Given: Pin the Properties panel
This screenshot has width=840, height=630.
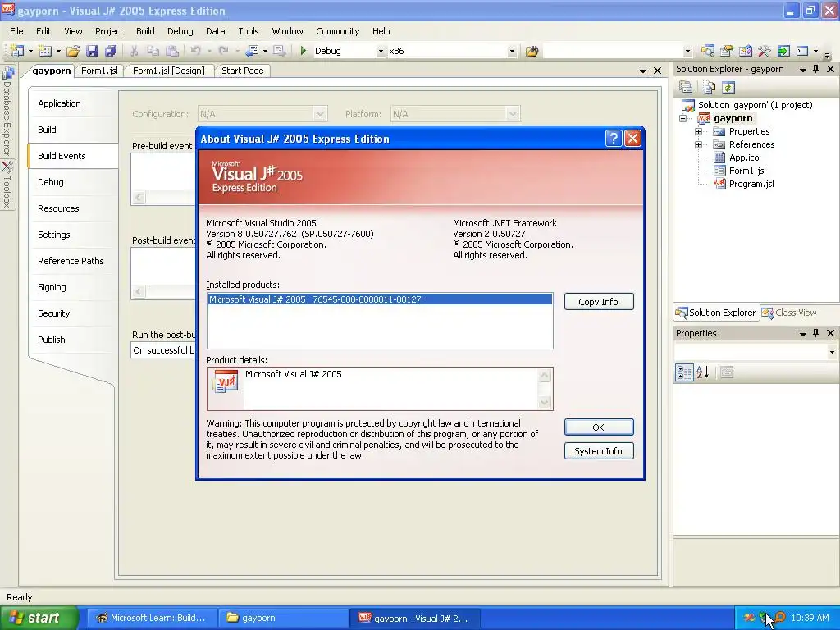Looking at the screenshot, I should click(816, 333).
